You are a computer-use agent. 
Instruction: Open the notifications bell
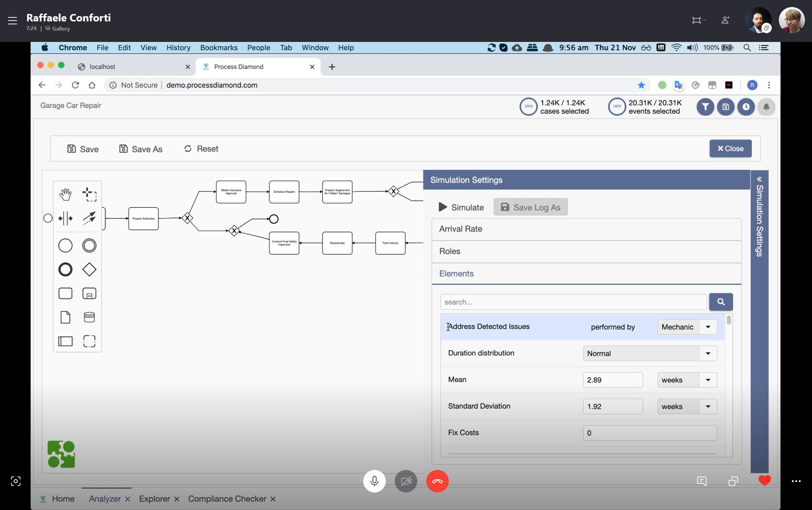click(x=766, y=107)
